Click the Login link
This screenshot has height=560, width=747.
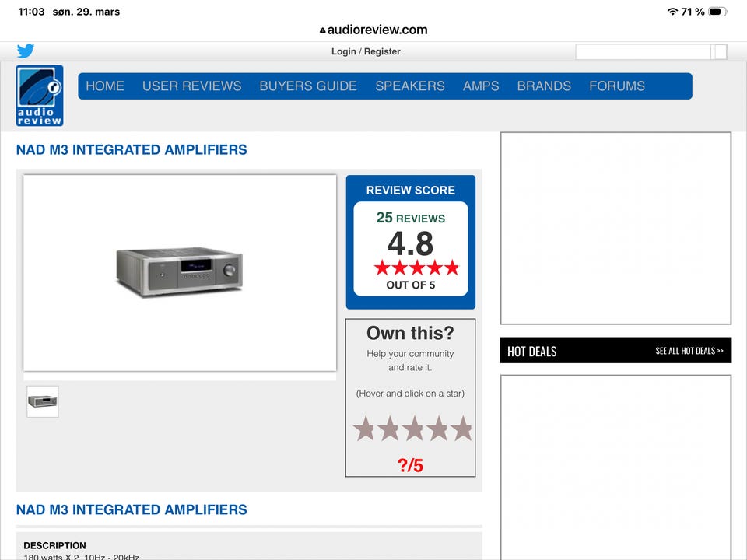click(x=344, y=51)
